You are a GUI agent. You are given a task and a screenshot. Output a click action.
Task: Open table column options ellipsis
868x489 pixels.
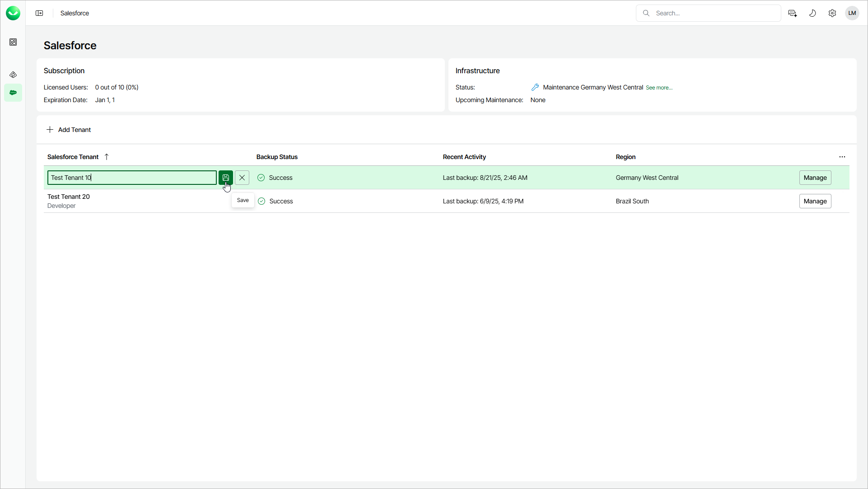tap(842, 157)
